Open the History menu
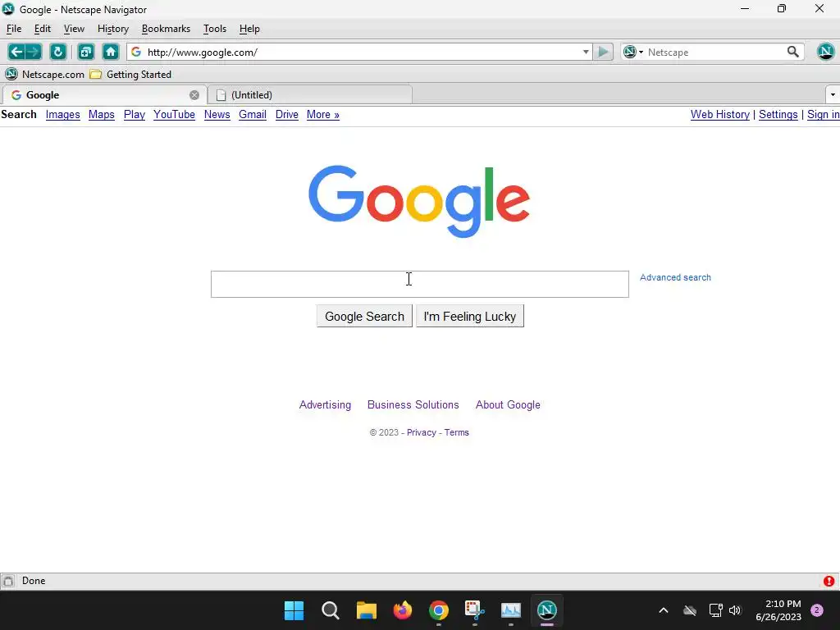The width and height of the screenshot is (840, 630). tap(113, 29)
